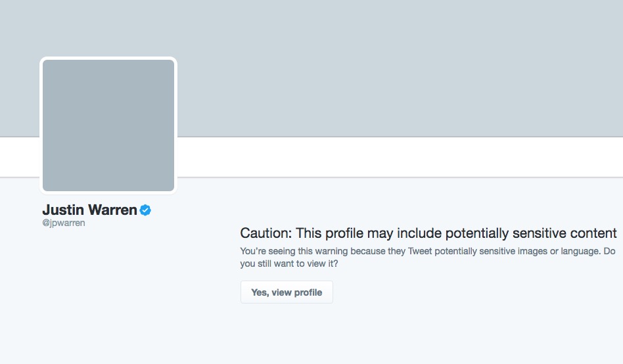
Task: Select "potentially sensitive content" in the heading
Action: (531, 233)
